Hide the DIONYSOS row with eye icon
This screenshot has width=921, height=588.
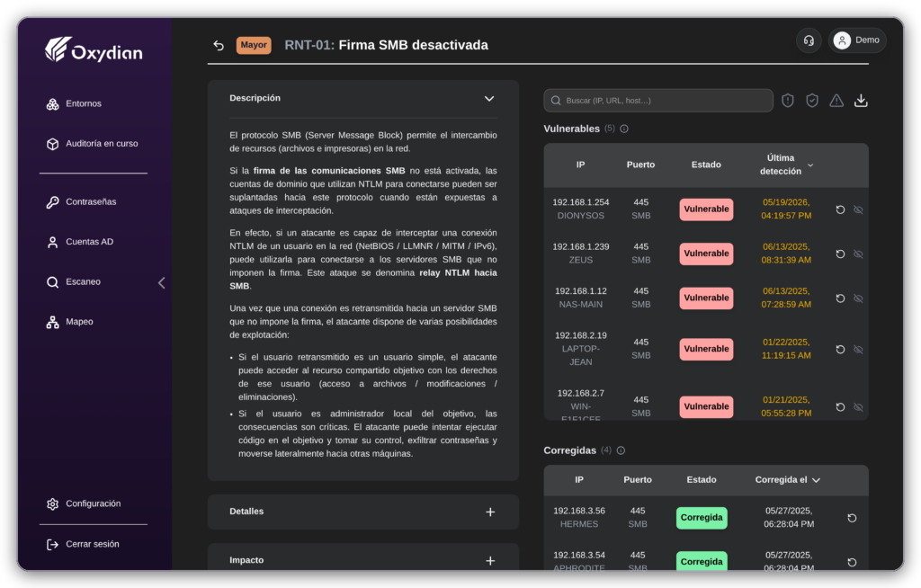[858, 209]
